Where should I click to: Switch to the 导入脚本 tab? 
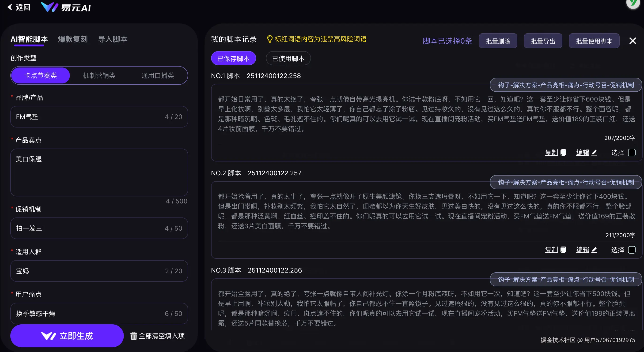point(113,39)
